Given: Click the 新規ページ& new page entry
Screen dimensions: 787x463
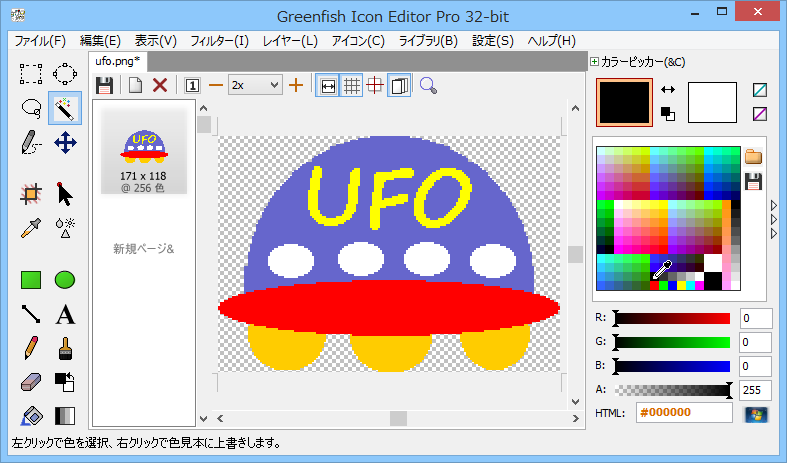Looking at the screenshot, I should [x=144, y=249].
